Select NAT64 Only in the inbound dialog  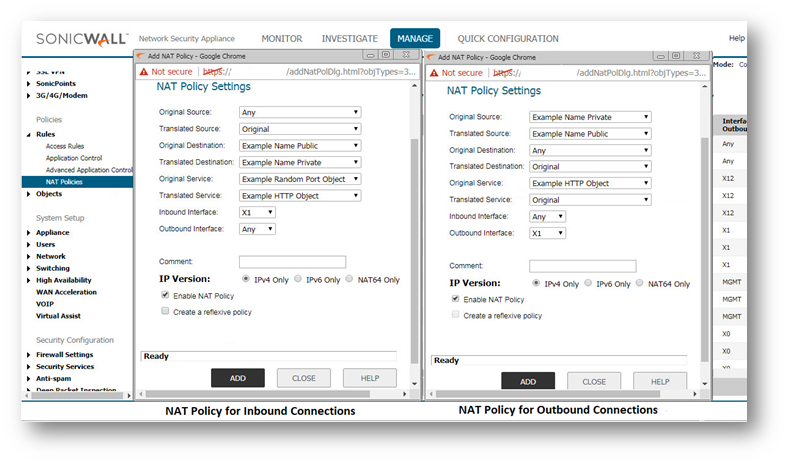pyautogui.click(x=349, y=279)
